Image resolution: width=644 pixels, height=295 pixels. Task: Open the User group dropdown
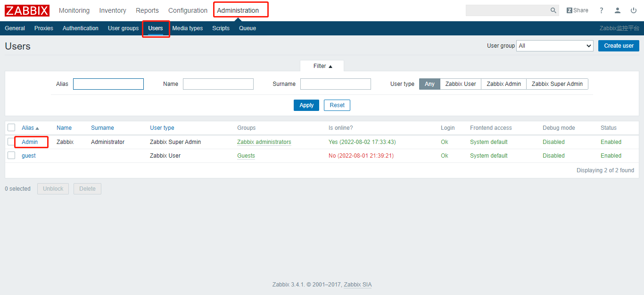tap(555, 46)
